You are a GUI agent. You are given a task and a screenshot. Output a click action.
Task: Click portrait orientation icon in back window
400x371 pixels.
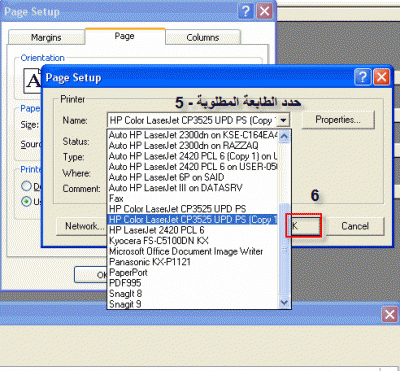[x=32, y=81]
